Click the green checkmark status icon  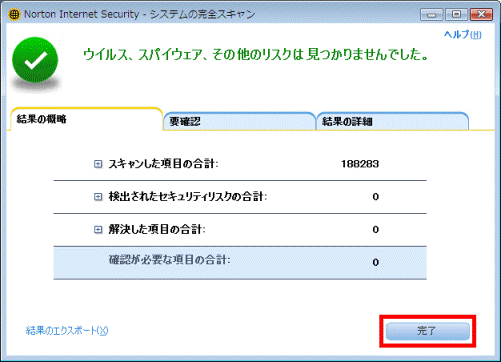point(35,60)
